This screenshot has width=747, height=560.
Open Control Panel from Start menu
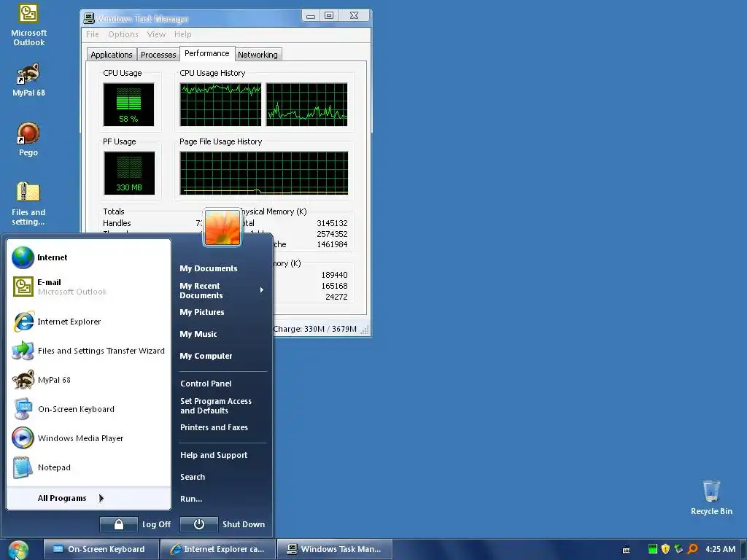tap(206, 384)
